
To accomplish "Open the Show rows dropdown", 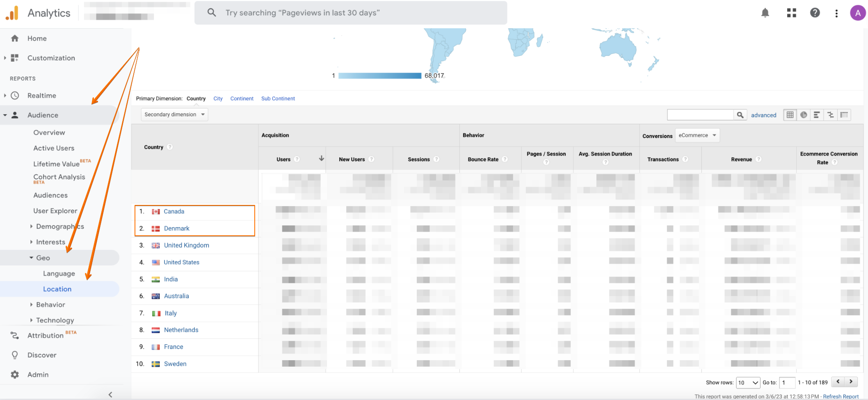I will coord(748,383).
